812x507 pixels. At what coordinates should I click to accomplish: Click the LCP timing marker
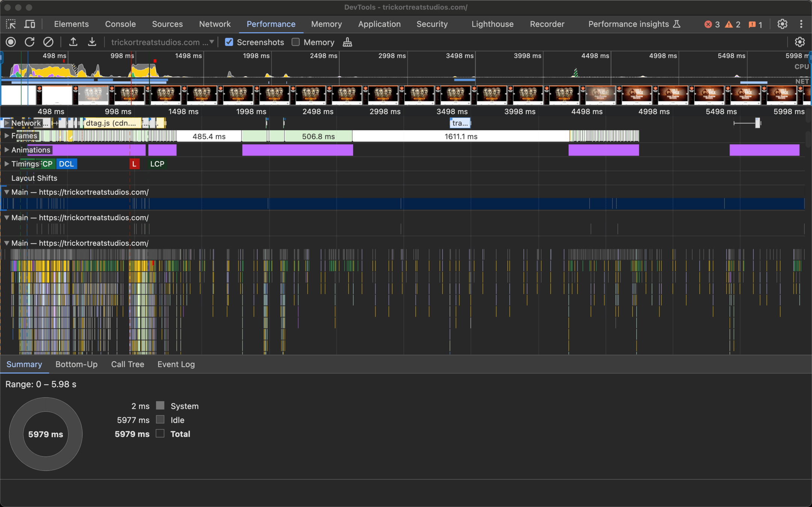(157, 164)
